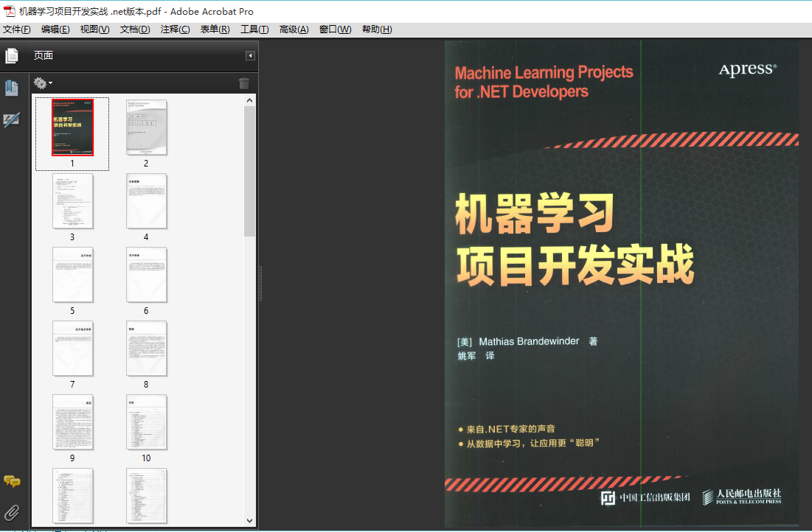
Task: Click author name Mathias Brandewinder
Action: tap(529, 342)
